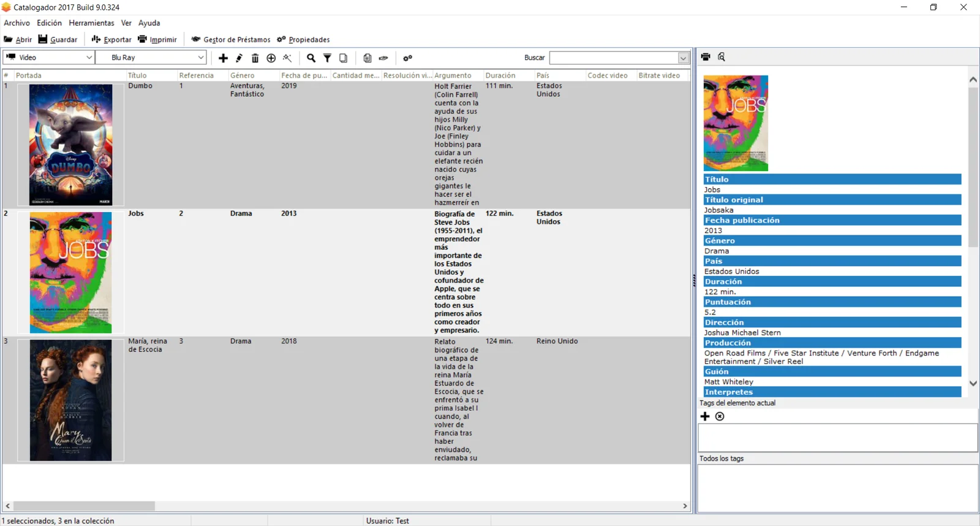Click the Abrir button label
Viewport: 980px width, 526px height.
24,40
